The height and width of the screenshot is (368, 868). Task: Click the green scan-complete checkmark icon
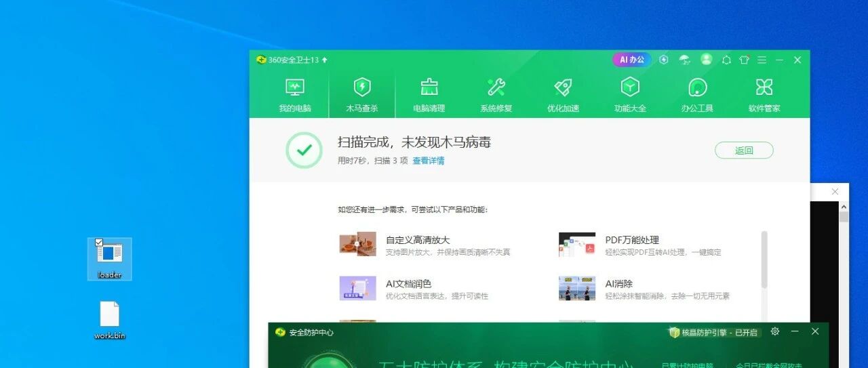coord(304,150)
